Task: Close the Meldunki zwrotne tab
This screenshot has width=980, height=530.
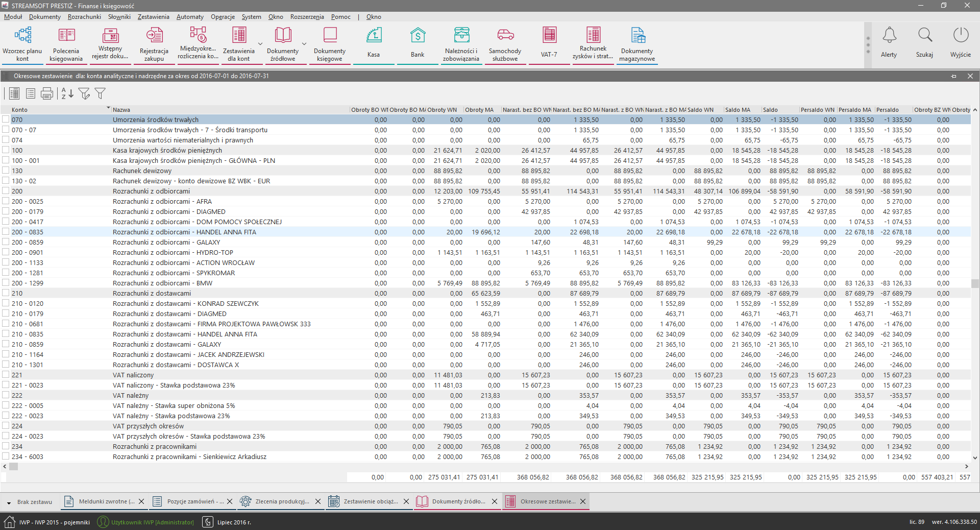Action: click(141, 501)
